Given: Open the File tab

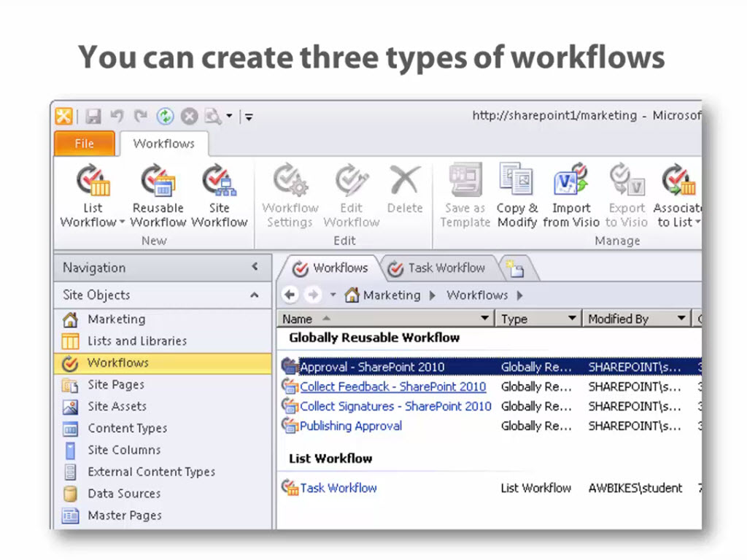Looking at the screenshot, I should tap(85, 144).
